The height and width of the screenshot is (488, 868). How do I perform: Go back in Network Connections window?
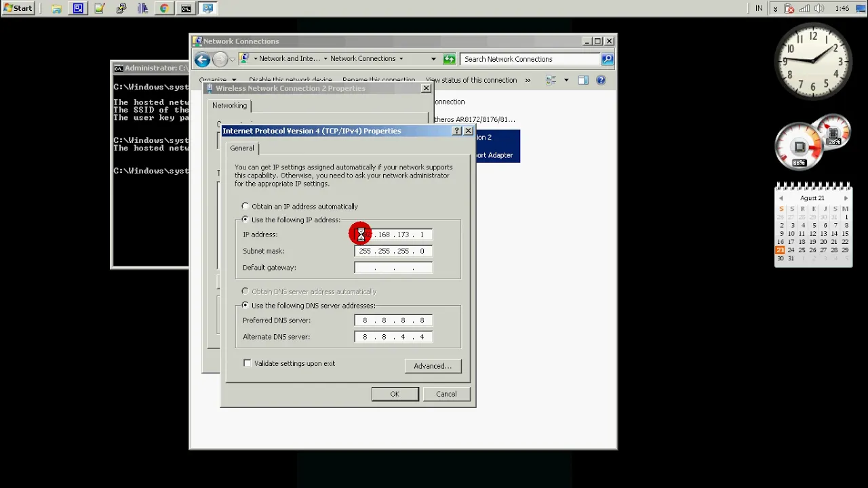tap(202, 60)
